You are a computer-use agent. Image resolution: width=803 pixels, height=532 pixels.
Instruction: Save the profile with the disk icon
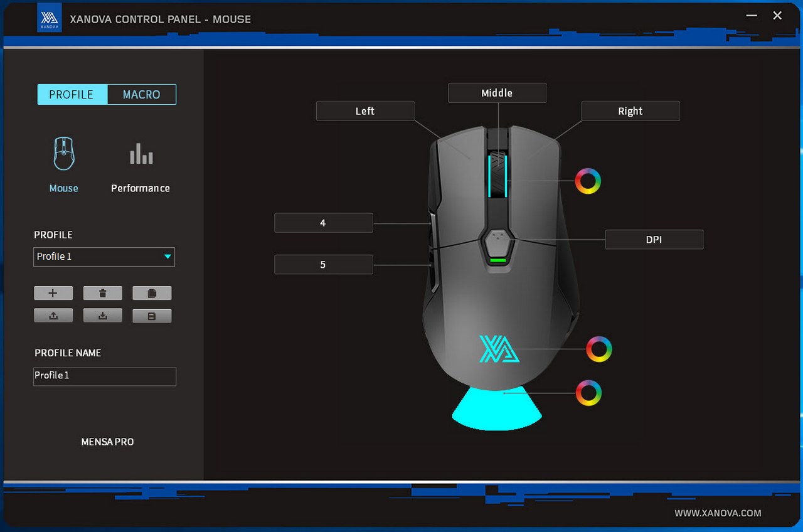click(x=152, y=316)
